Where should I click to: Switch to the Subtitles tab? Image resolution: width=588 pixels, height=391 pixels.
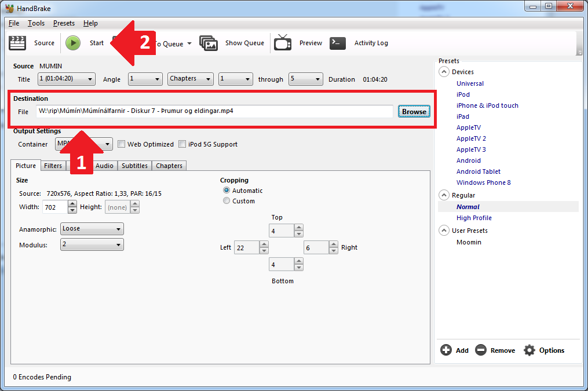[x=134, y=166]
